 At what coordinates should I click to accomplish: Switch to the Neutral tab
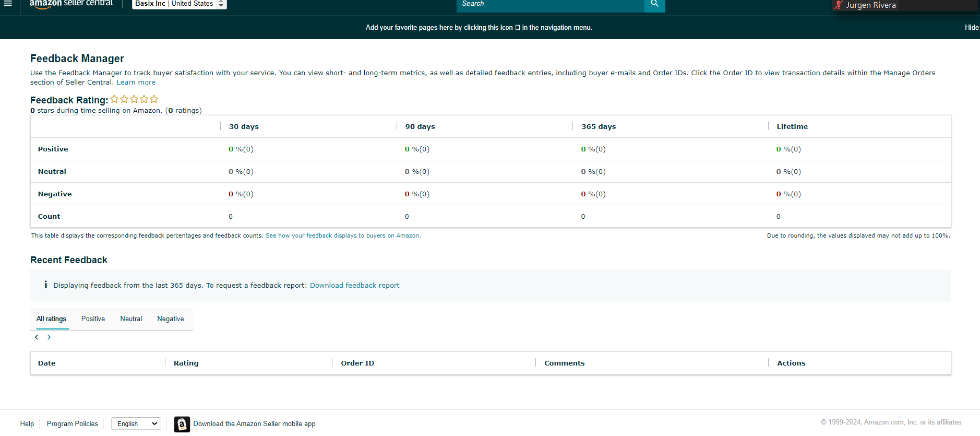coord(131,319)
